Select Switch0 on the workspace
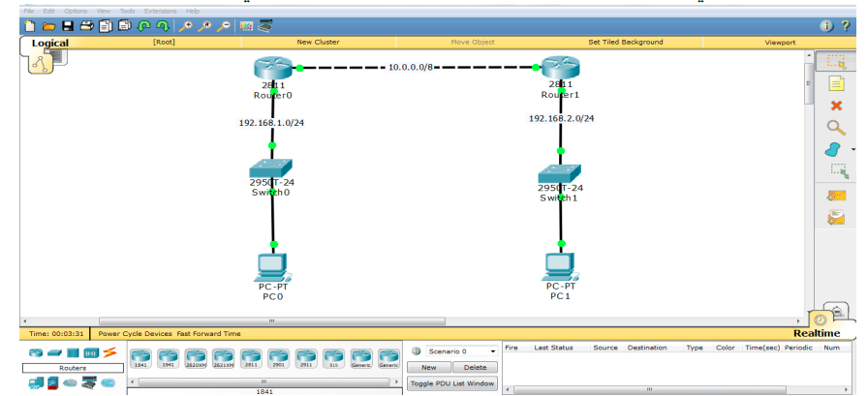The image size is (868, 396). tap(270, 168)
